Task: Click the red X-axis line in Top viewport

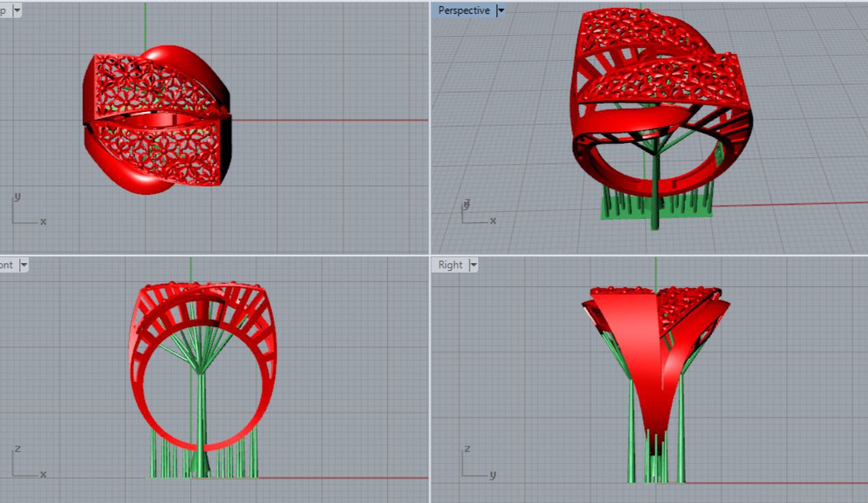Action: [x=328, y=120]
